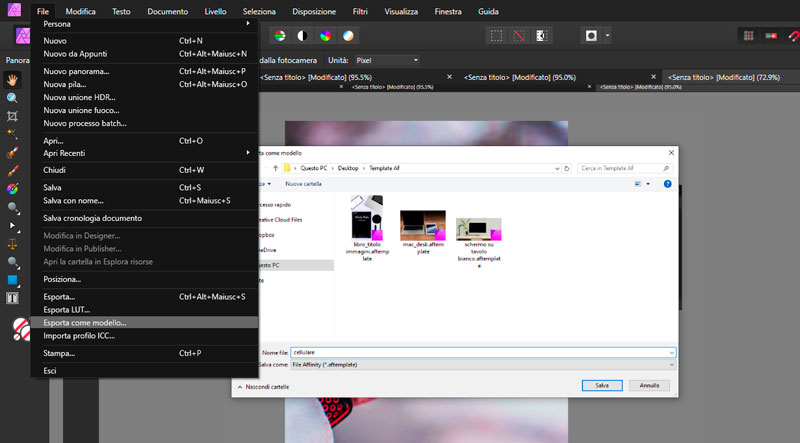800x443 pixels.
Task: Select libro_titolo immagini.aftemplate file
Action: click(367, 228)
